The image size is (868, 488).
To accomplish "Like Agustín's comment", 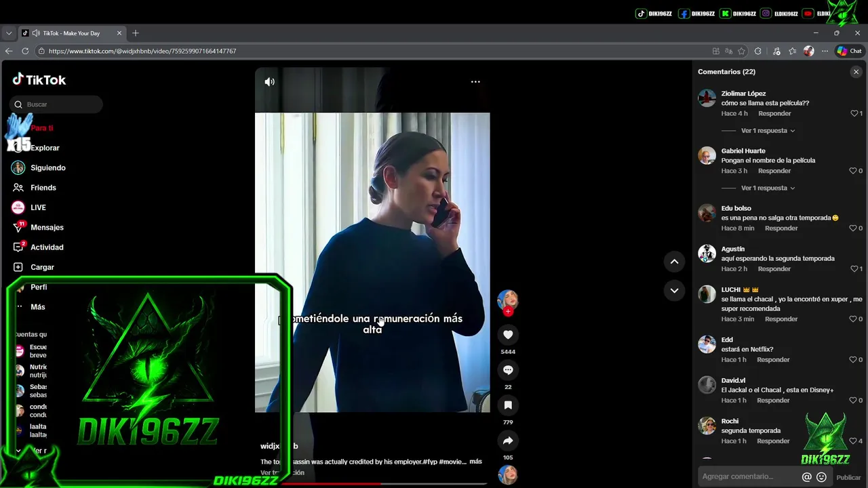I will [854, 269].
